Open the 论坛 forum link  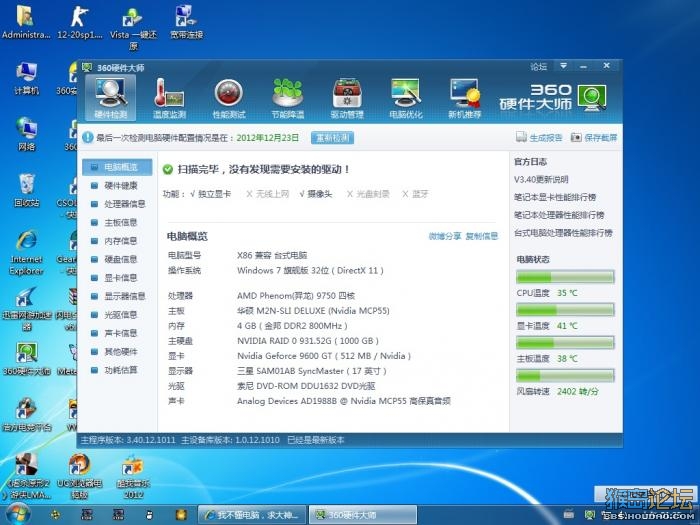538,67
